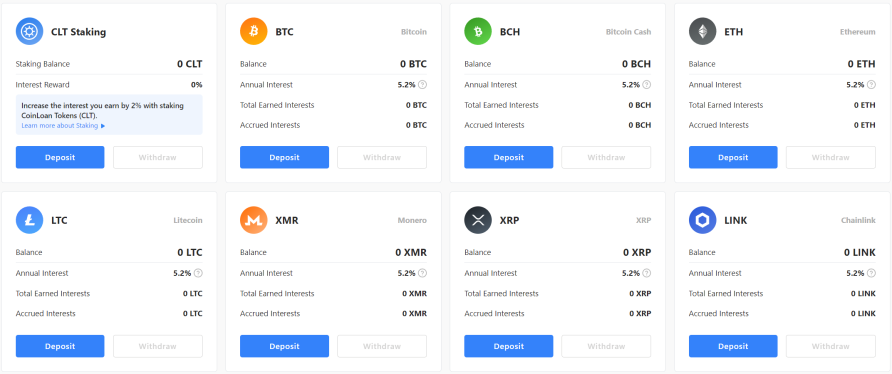Click the green Bitcoin Cash icon
The width and height of the screenshot is (892, 374).
478,31
